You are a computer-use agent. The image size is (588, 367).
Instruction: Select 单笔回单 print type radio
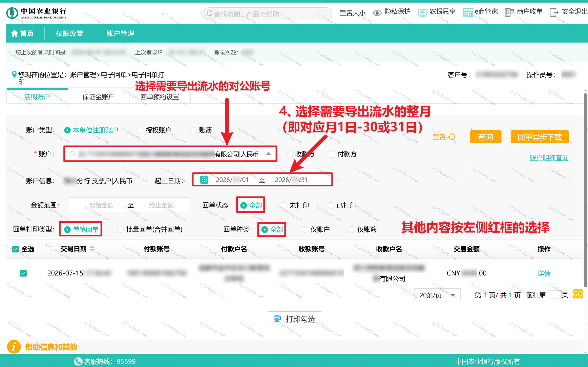point(67,229)
